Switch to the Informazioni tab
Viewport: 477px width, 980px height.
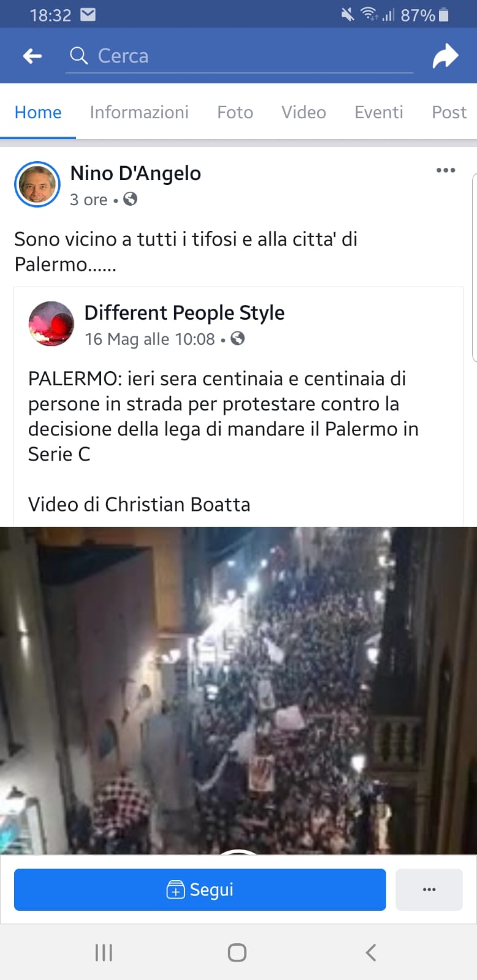point(139,112)
